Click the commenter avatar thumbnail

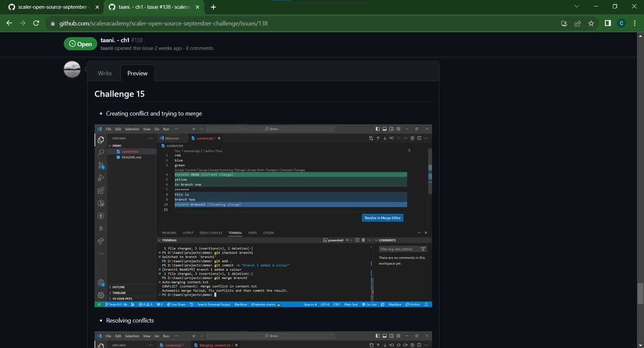click(x=72, y=70)
